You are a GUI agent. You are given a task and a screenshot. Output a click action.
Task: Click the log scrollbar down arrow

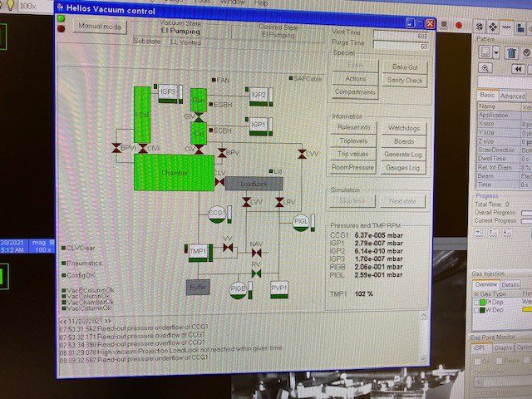(423, 358)
